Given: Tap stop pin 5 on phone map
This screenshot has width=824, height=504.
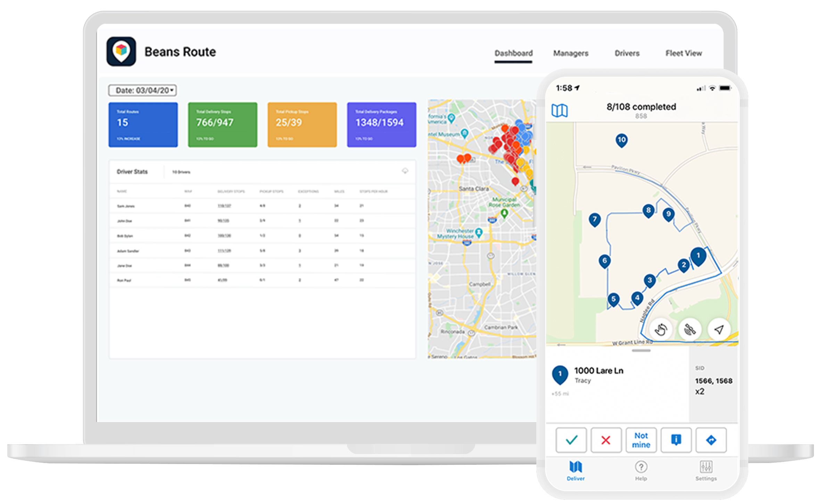Looking at the screenshot, I should [613, 300].
